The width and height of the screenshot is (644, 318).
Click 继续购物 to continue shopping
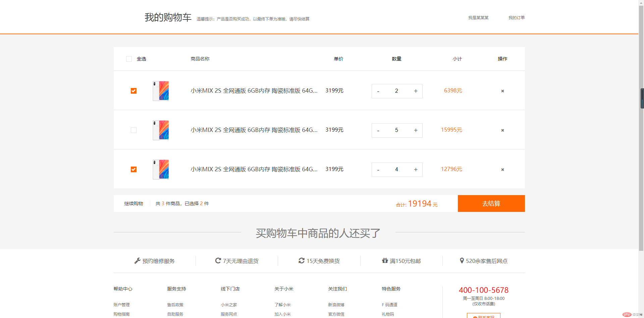[x=133, y=203]
